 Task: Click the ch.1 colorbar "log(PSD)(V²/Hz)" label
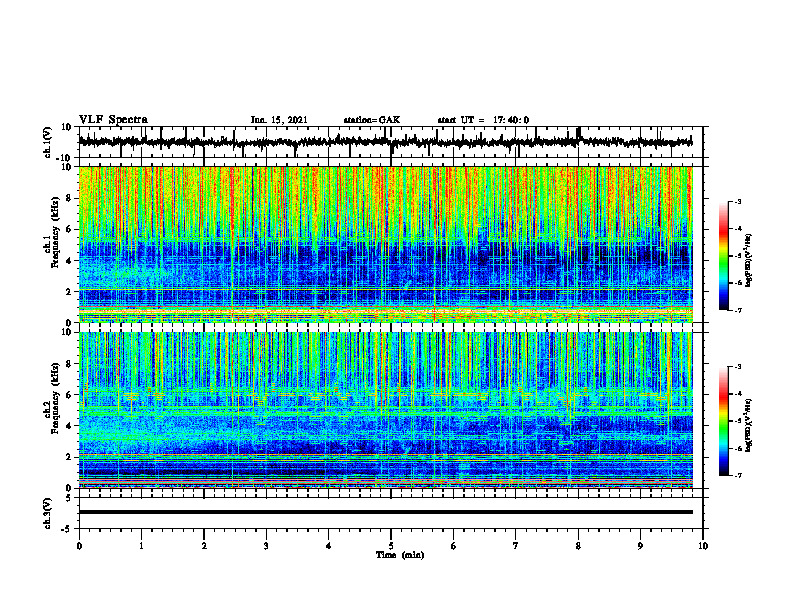coord(749,260)
